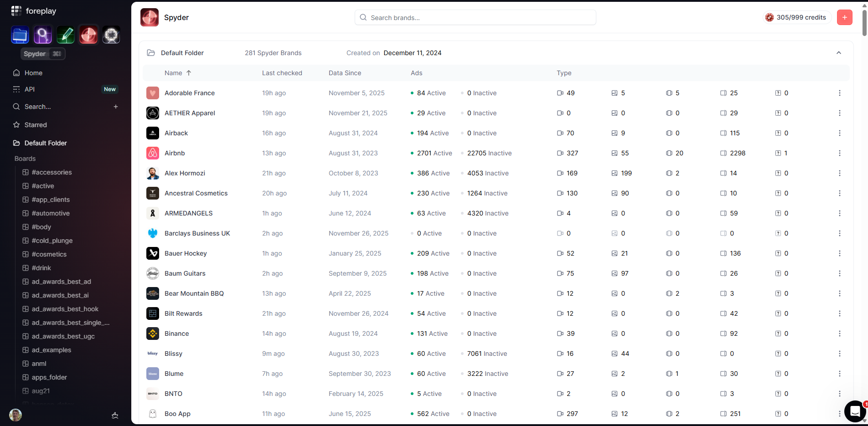Open the blue folder Swipe File app icon
This screenshot has height=426, width=868.
tap(20, 35)
